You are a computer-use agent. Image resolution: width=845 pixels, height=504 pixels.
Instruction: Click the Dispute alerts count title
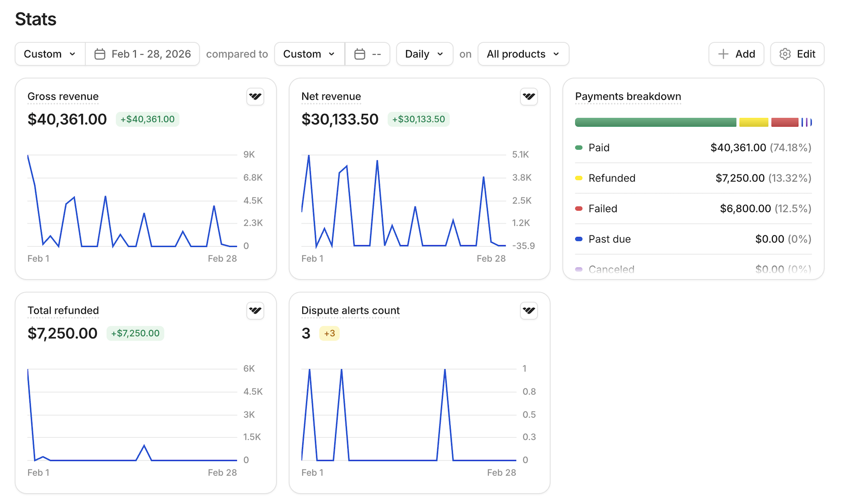coord(351,310)
